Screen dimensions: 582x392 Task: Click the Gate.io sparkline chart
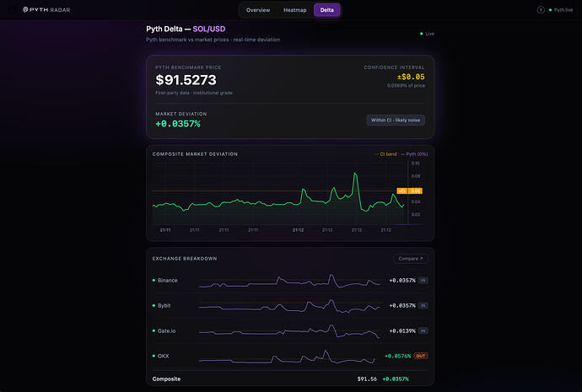[289, 331]
